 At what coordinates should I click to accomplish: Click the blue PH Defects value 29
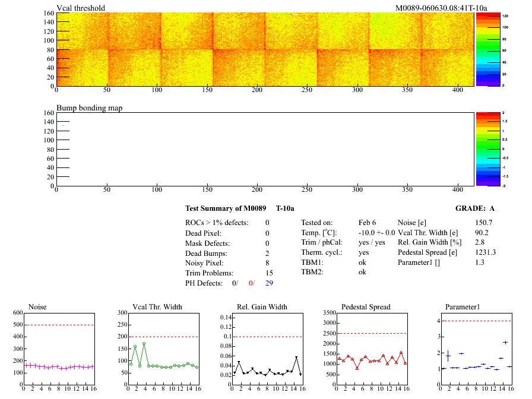coord(269,283)
